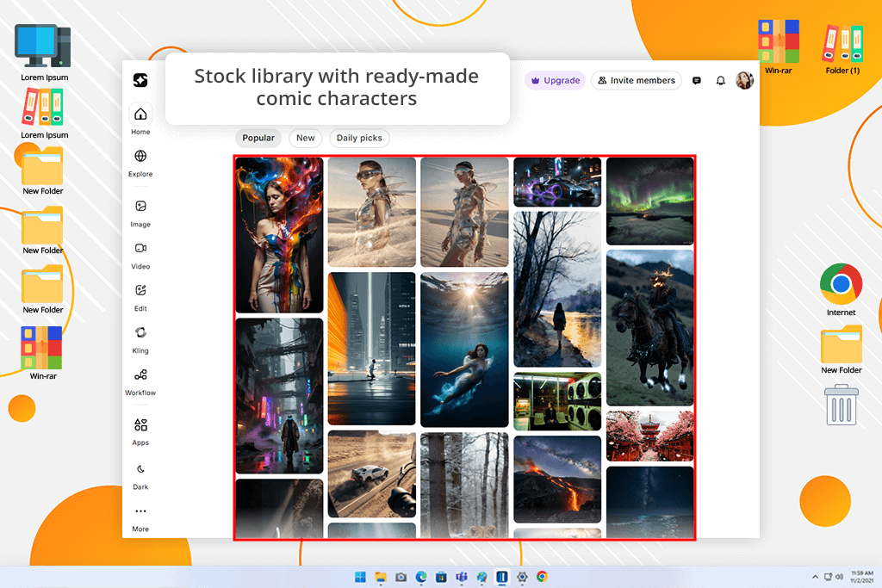Open Microsoft Store in the taskbar
Screen dimensions: 882x588
pos(442,577)
